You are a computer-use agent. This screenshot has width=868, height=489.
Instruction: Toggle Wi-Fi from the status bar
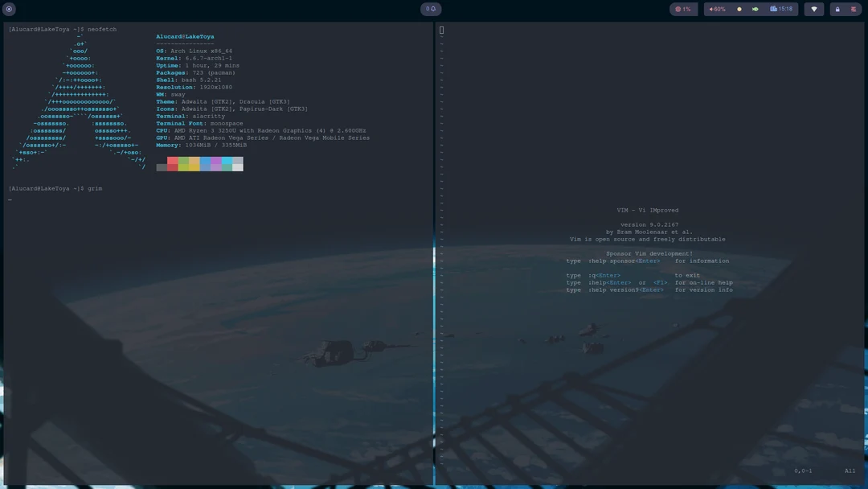coord(814,8)
